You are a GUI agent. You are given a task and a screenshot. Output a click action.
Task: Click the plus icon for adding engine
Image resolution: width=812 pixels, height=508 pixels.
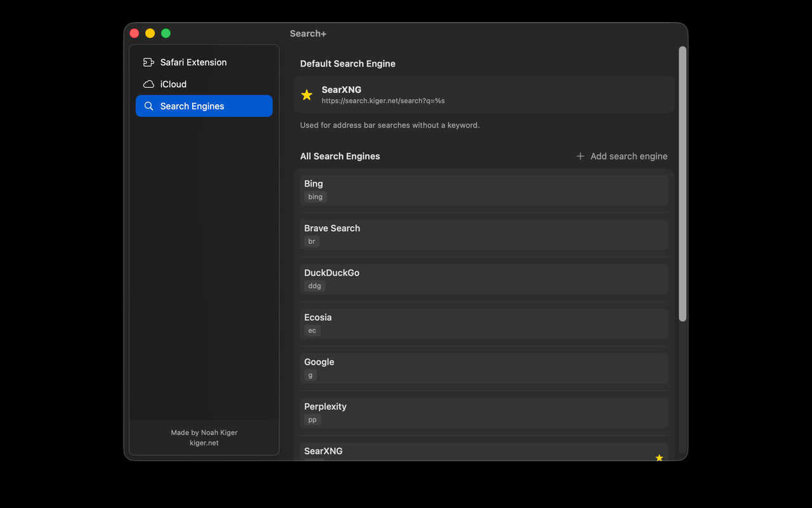(580, 156)
